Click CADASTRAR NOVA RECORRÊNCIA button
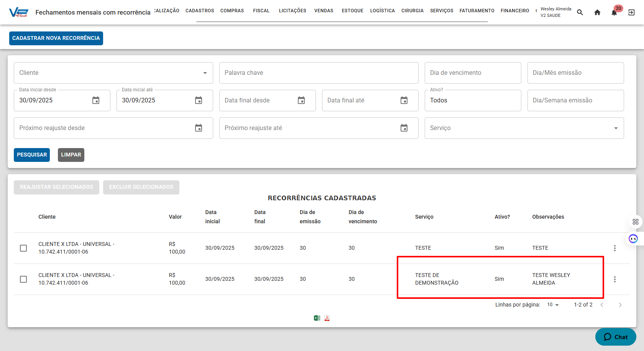 (56, 38)
